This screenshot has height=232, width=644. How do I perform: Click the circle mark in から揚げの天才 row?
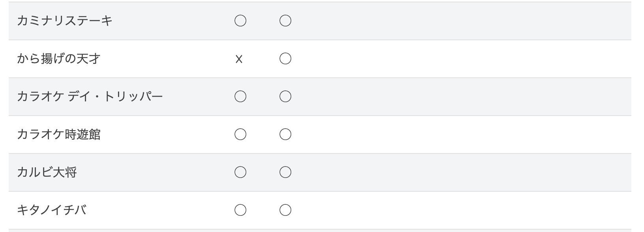point(285,58)
